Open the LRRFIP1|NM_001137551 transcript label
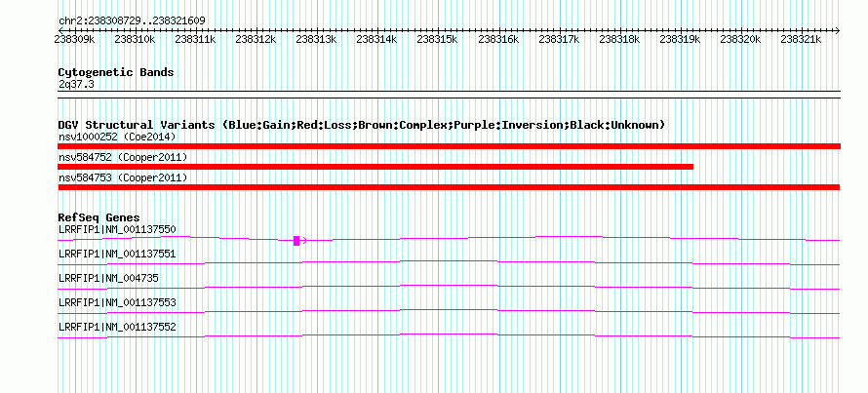The image size is (868, 393). (x=117, y=255)
